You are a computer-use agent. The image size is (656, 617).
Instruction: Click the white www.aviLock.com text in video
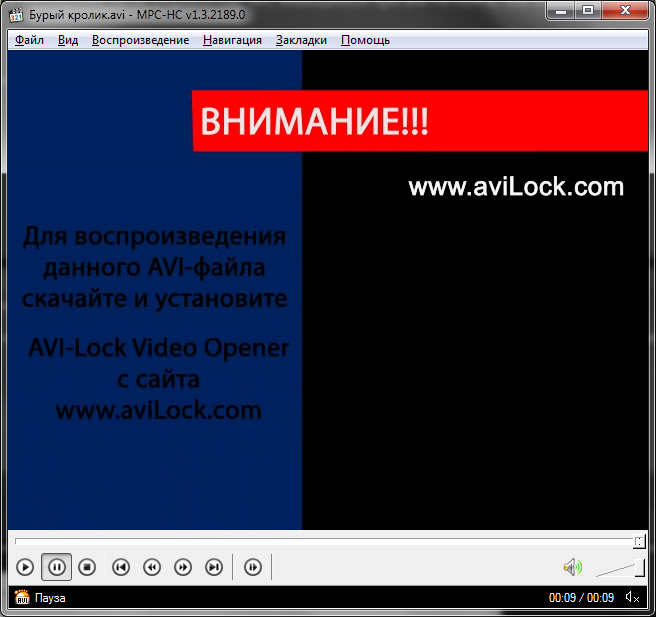point(516,187)
